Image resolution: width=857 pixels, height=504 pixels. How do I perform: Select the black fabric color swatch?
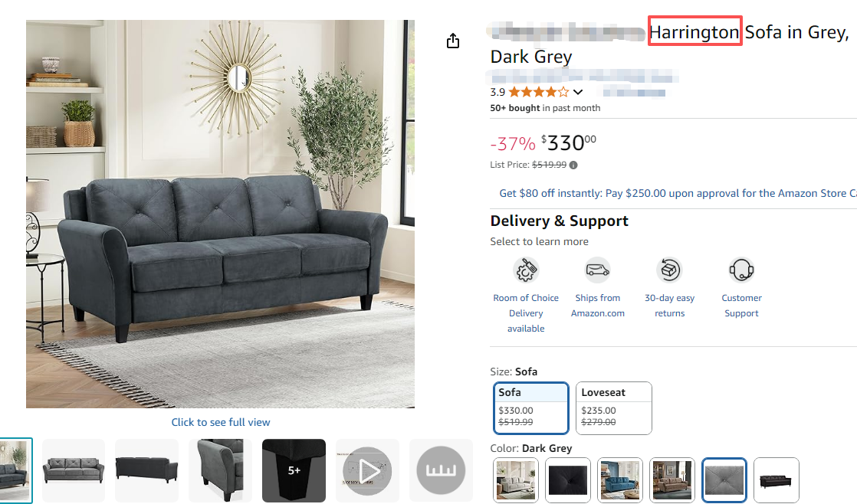pos(567,480)
